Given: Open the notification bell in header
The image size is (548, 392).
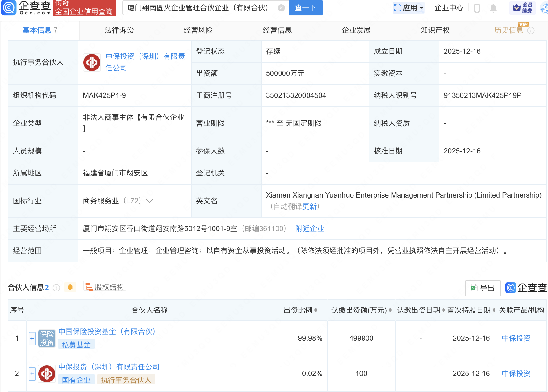Looking at the screenshot, I should (493, 8).
